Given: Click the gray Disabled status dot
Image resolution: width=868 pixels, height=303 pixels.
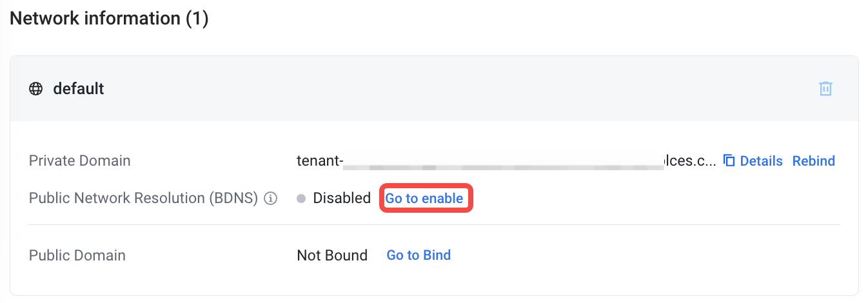Looking at the screenshot, I should pos(301,199).
